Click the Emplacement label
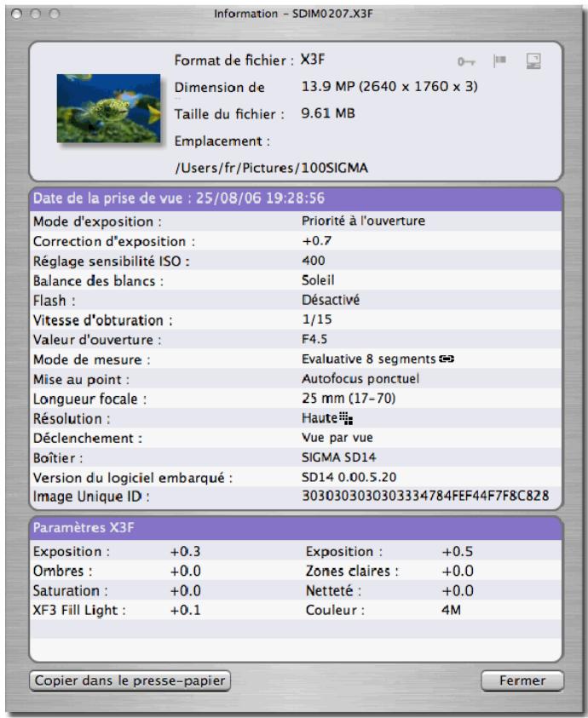This screenshot has height=718, width=588. pos(222,141)
